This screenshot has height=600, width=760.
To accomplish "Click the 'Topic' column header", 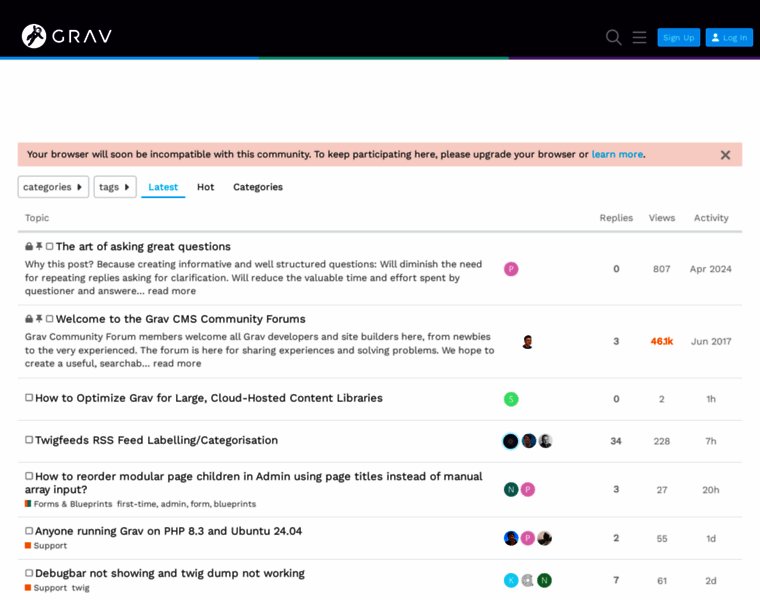I will point(37,218).
